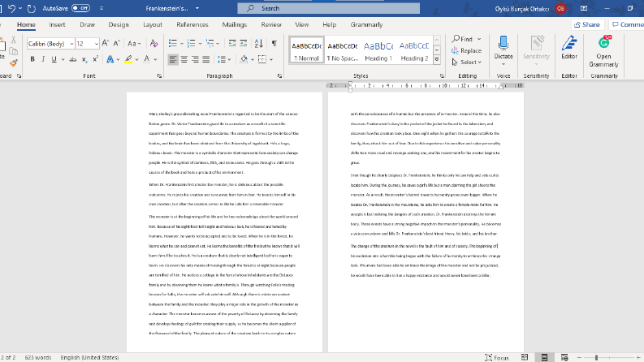Viewport: 644px width, 362px height.
Task: Undo last action
Action: (x=11, y=8)
